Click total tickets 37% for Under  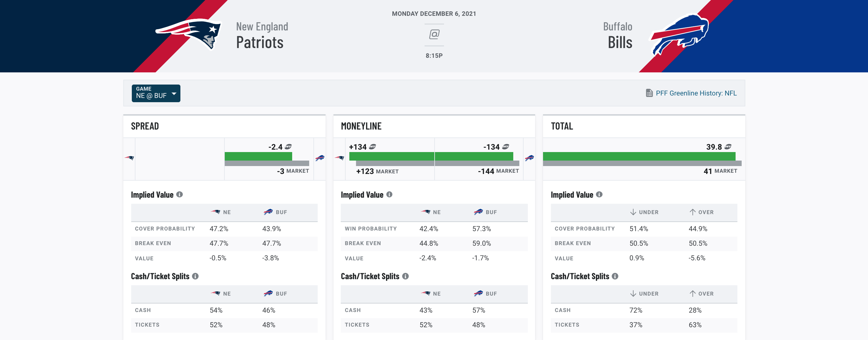tap(636, 325)
